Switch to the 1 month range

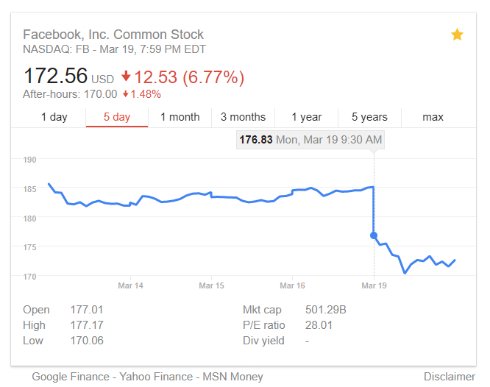pos(180,117)
